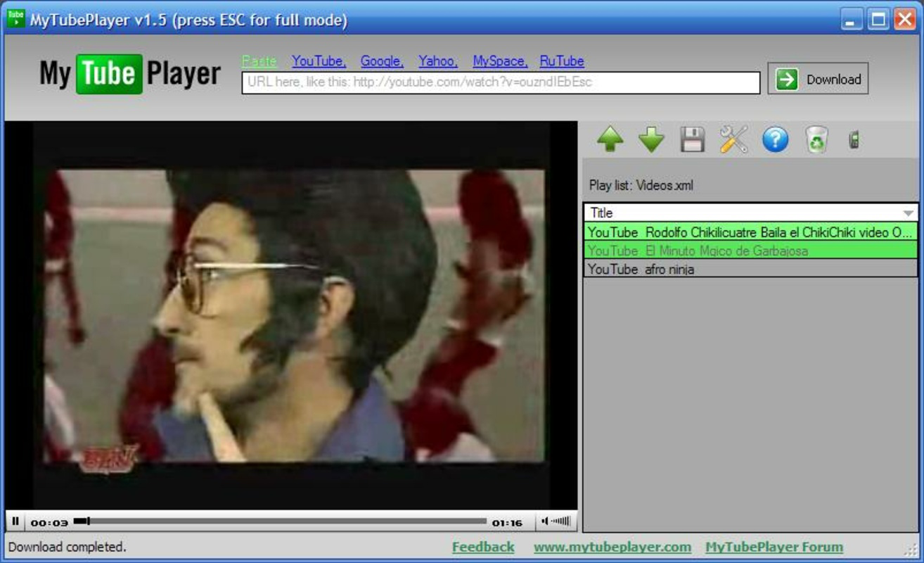
Task: Open the Yahoo site link
Action: click(x=438, y=61)
